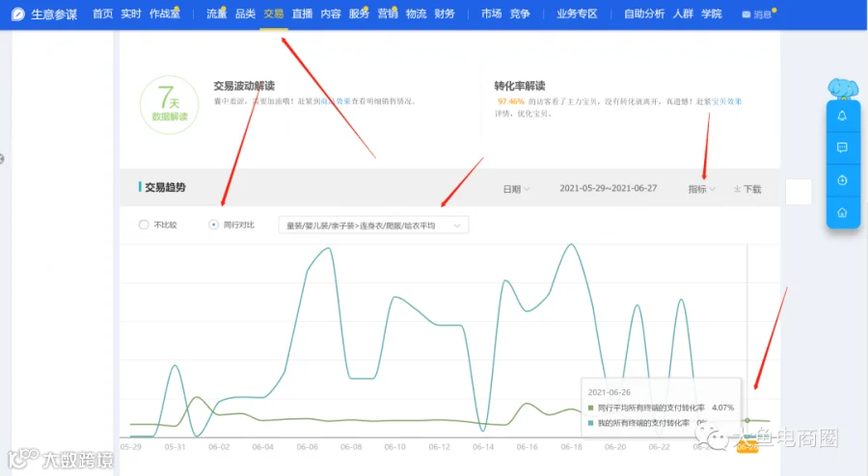Select the 同行对比 radio button
868x476 pixels.
(x=214, y=225)
